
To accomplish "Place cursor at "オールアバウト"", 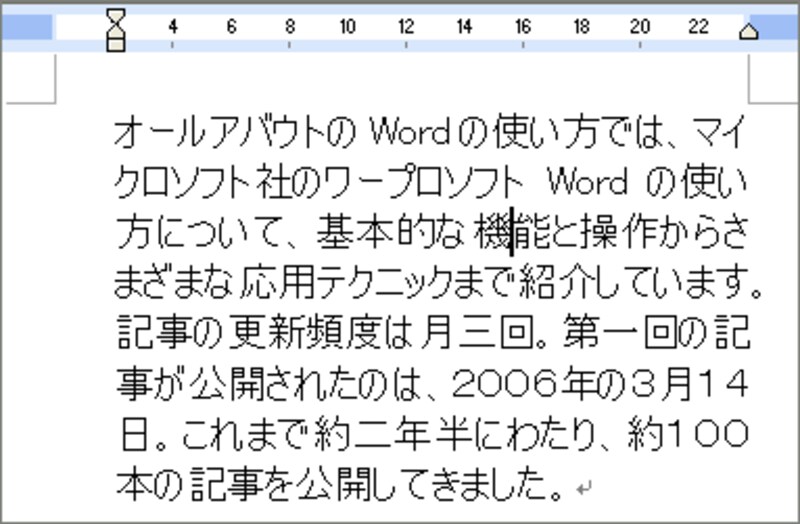I will (219, 132).
